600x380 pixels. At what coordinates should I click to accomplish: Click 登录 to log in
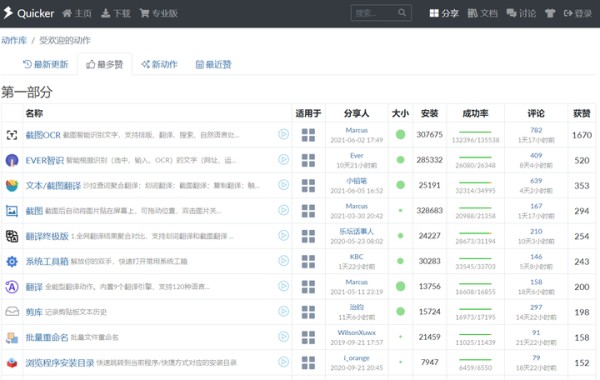pos(578,13)
